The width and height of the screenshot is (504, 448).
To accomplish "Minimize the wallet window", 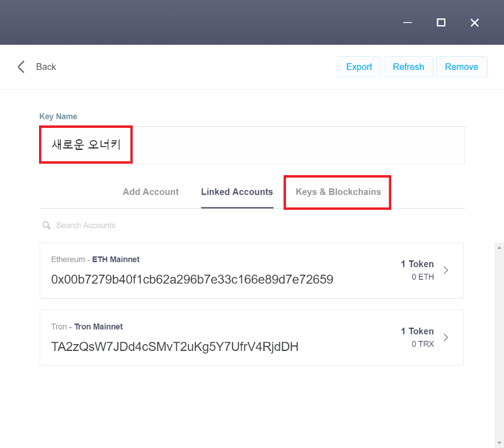I will 408,23.
